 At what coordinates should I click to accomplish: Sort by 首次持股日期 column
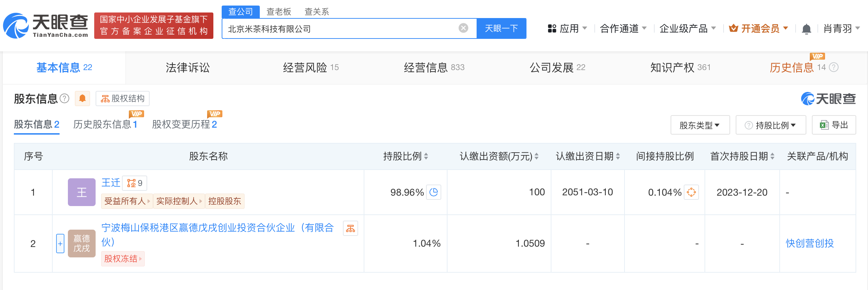pyautogui.click(x=772, y=156)
